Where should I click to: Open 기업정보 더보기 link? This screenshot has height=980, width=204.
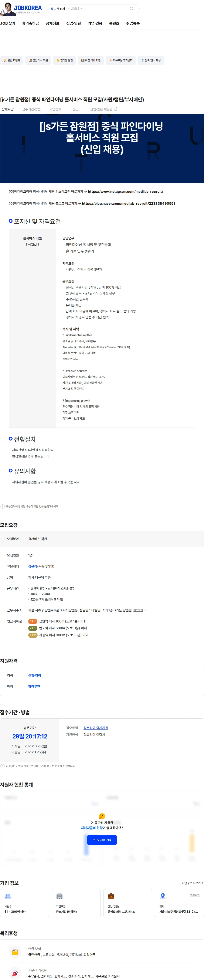(192, 883)
